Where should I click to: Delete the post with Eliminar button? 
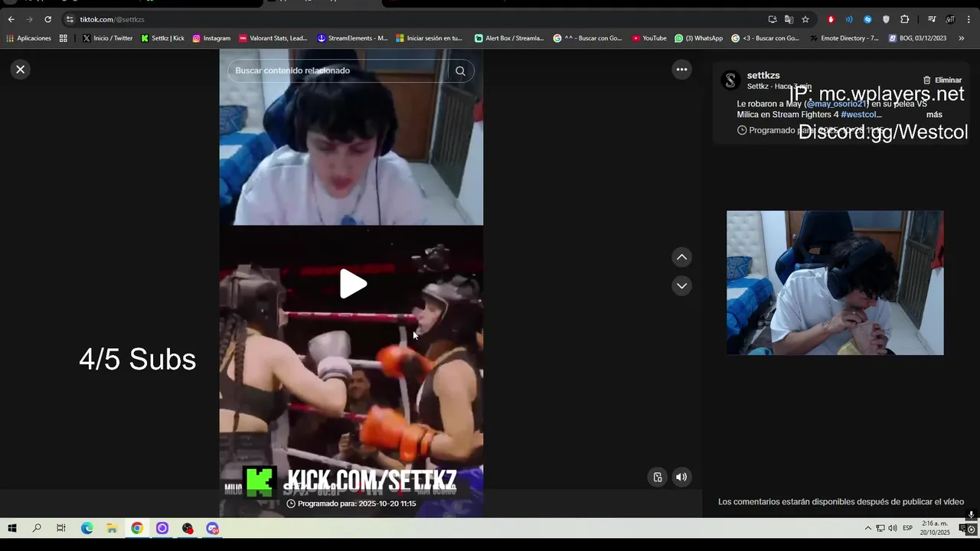point(942,80)
